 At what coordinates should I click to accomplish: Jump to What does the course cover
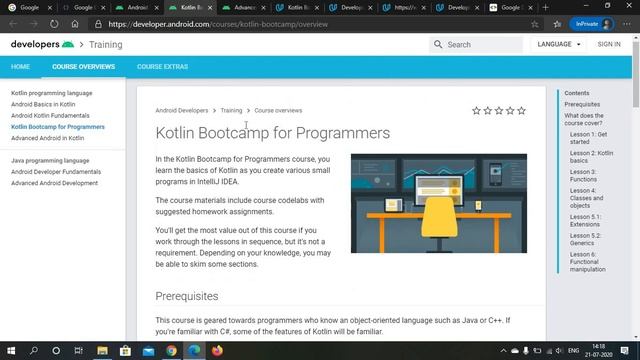[x=584, y=119]
